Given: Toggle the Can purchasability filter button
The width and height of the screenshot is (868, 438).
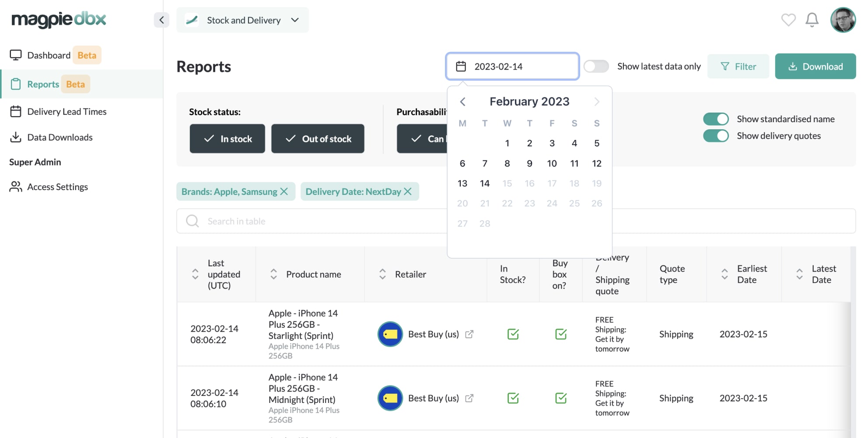Looking at the screenshot, I should click(x=422, y=138).
